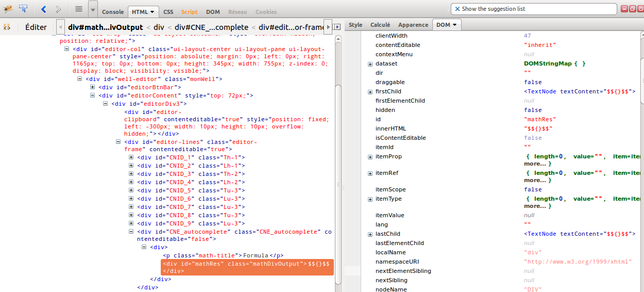
Task: Expand the dataset property
Action: pos(370,64)
